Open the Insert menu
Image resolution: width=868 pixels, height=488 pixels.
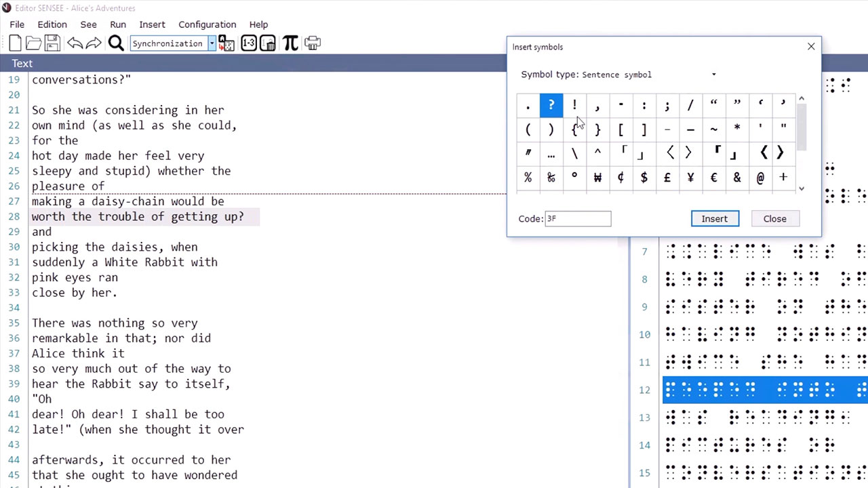[x=152, y=24]
